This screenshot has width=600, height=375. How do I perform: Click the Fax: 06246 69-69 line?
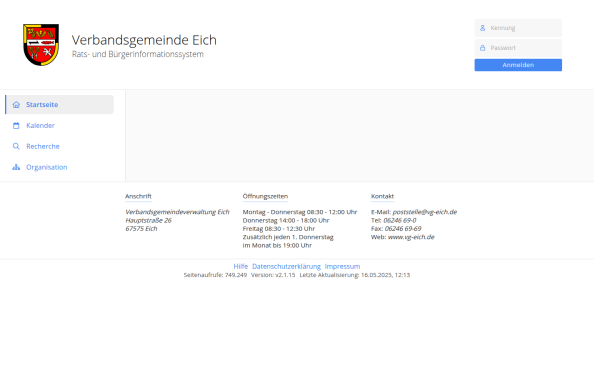tap(396, 229)
